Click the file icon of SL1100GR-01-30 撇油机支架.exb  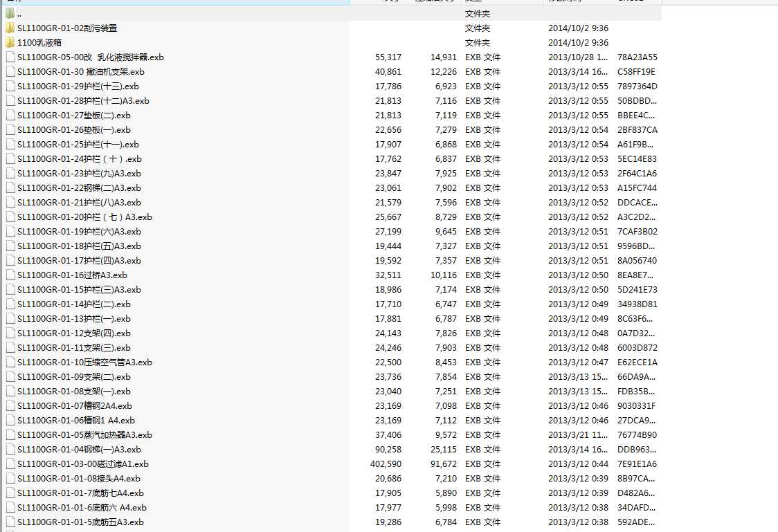click(x=10, y=71)
